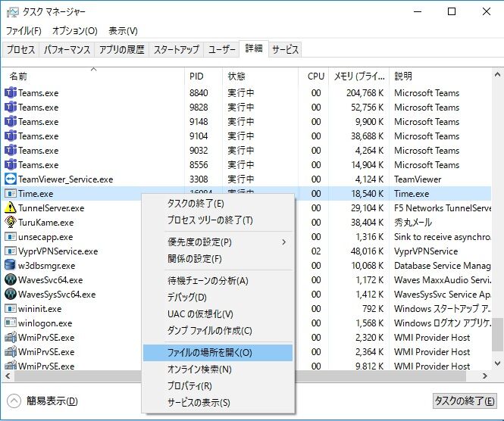
Task: Switch to the ユーザー tab
Action: click(x=221, y=49)
